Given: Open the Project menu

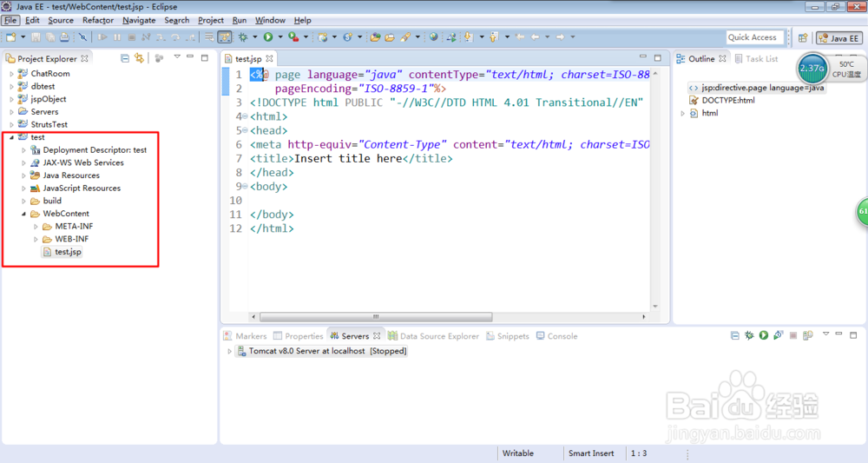Looking at the screenshot, I should click(x=211, y=21).
